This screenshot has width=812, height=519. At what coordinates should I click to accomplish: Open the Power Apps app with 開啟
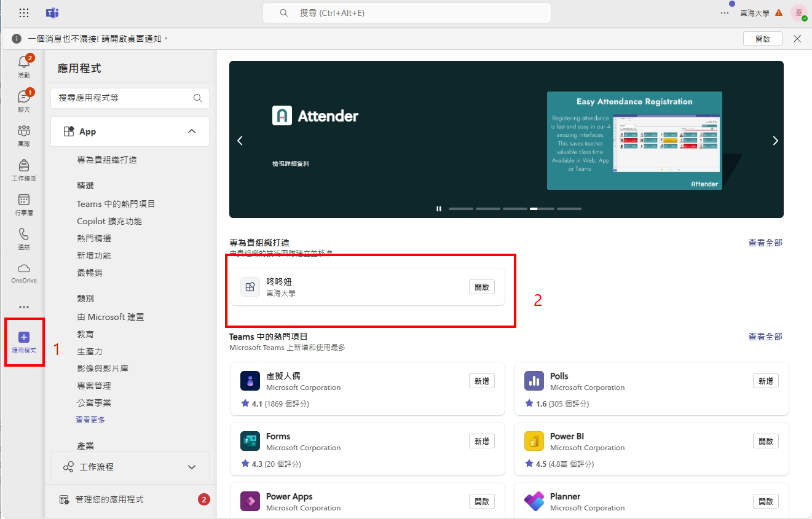482,501
